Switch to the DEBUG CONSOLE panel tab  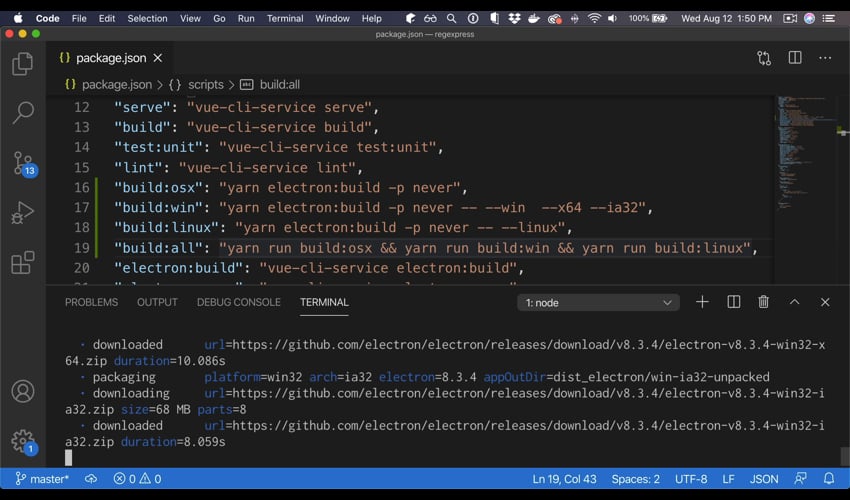point(239,302)
